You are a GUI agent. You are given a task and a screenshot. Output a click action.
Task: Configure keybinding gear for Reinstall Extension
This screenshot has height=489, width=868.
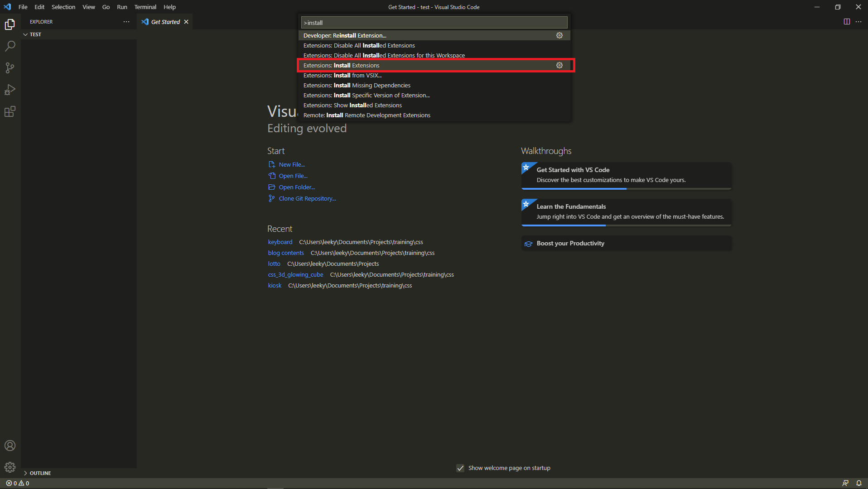point(559,35)
